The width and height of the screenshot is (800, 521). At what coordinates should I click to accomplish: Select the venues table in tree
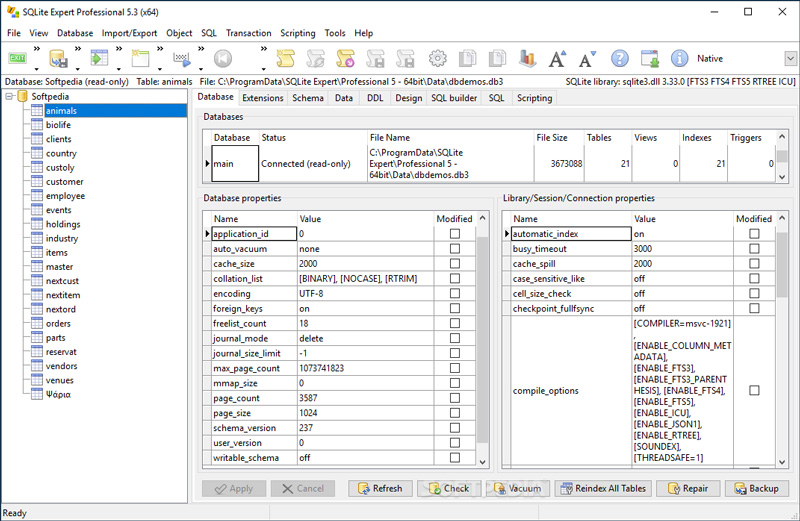60,380
